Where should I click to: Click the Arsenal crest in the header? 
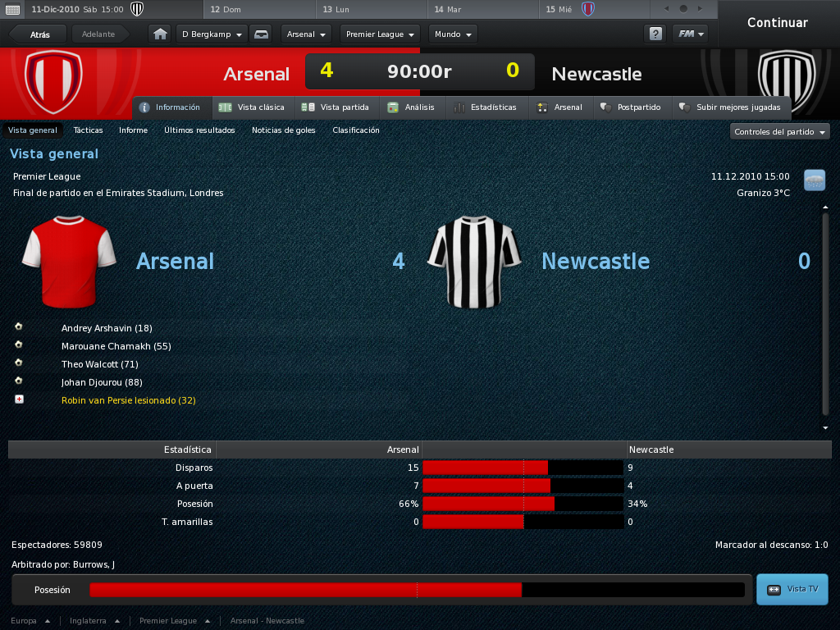pyautogui.click(x=53, y=81)
